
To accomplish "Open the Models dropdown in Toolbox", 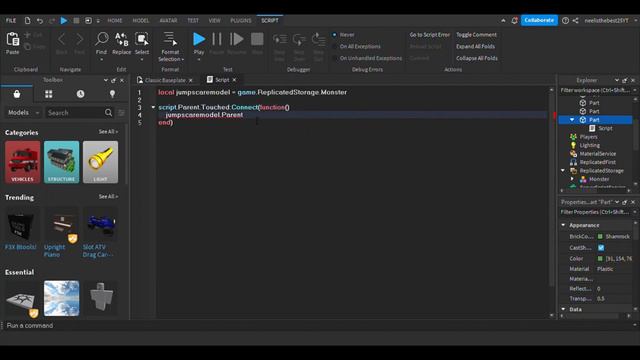I will pos(23,113).
